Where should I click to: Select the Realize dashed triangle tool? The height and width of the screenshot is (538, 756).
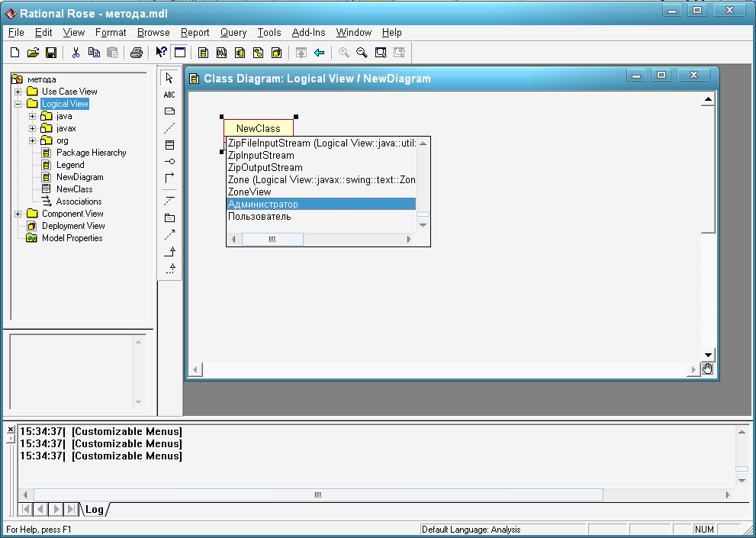click(x=169, y=269)
